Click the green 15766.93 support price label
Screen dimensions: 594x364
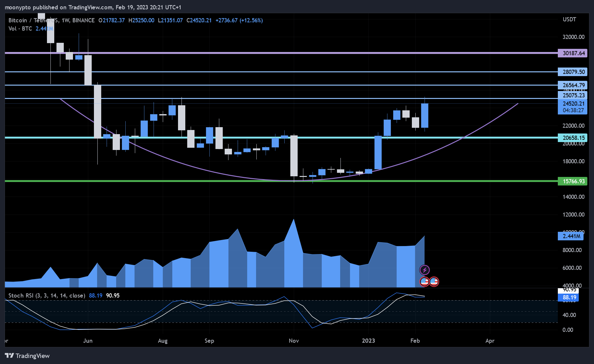573,181
